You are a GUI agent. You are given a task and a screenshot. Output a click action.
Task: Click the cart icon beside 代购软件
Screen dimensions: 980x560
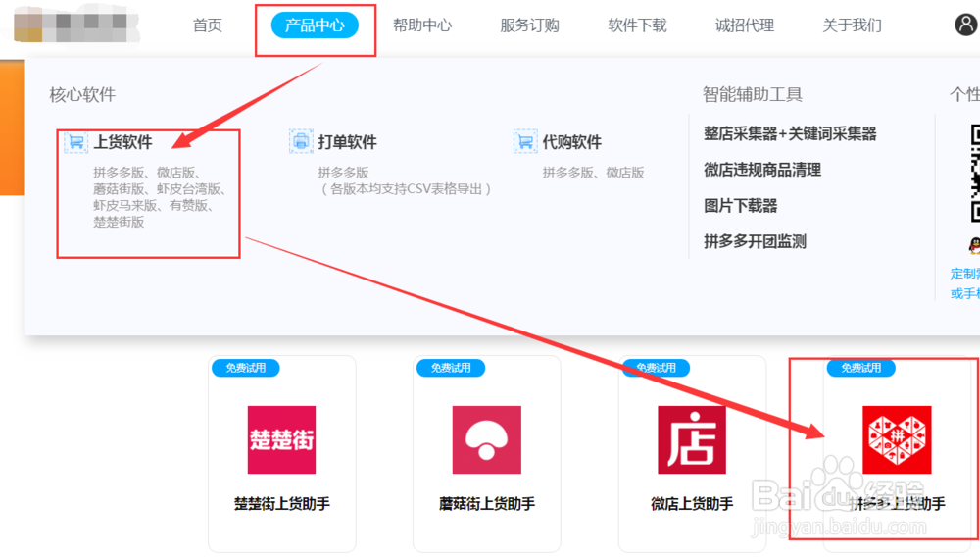(525, 141)
